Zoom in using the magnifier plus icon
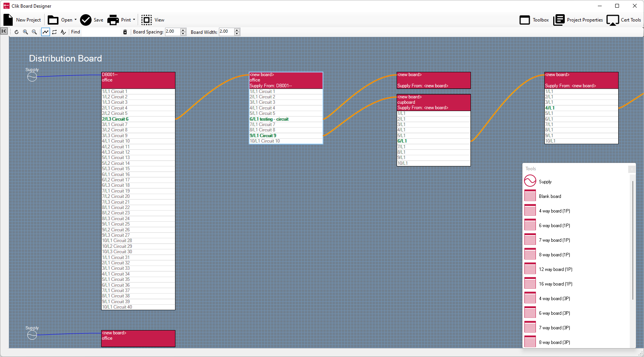 coord(25,32)
